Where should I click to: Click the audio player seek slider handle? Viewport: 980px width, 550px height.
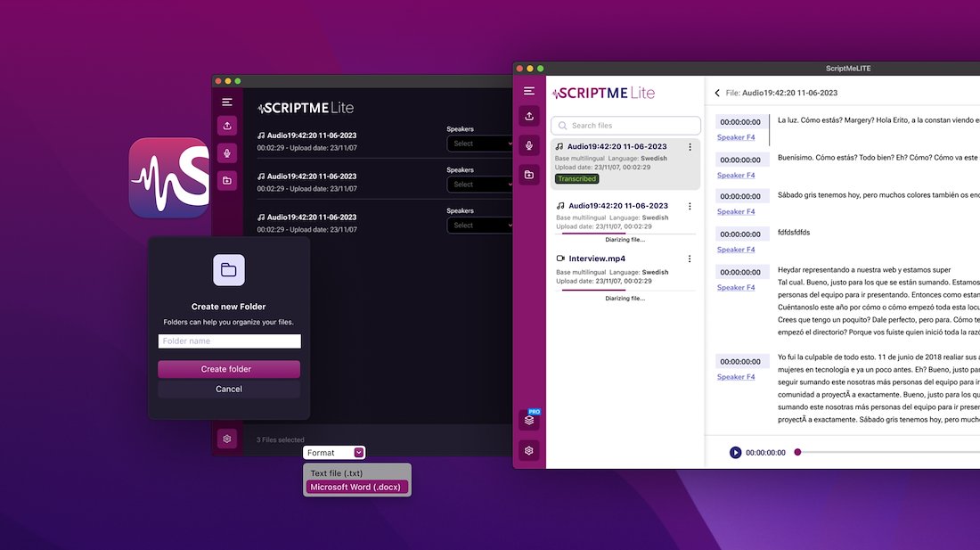point(797,453)
